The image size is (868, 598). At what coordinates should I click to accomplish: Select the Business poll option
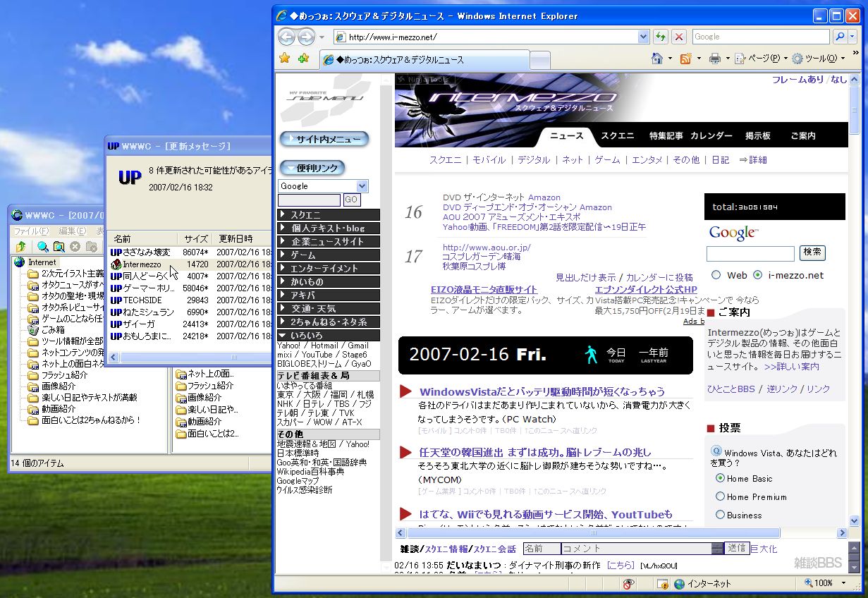pyautogui.click(x=720, y=515)
